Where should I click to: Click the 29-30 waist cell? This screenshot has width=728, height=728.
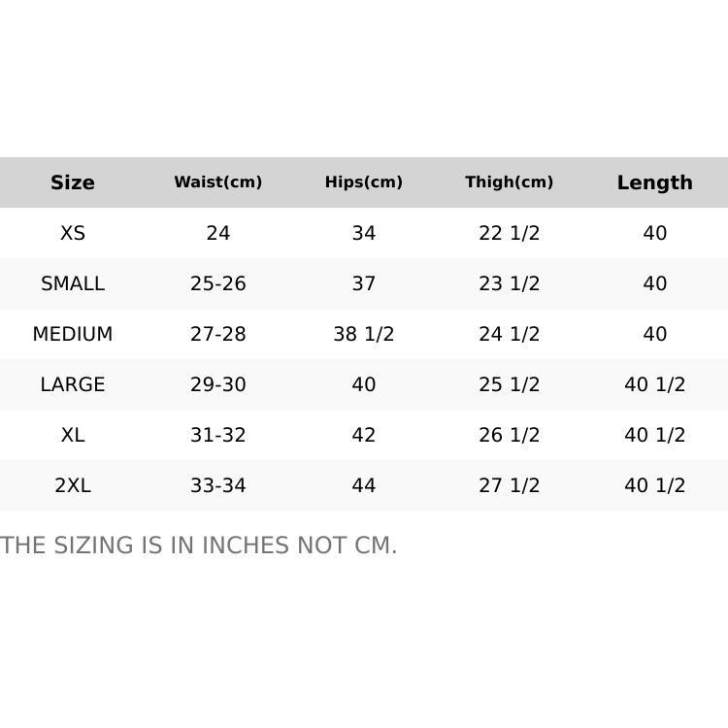(x=218, y=384)
